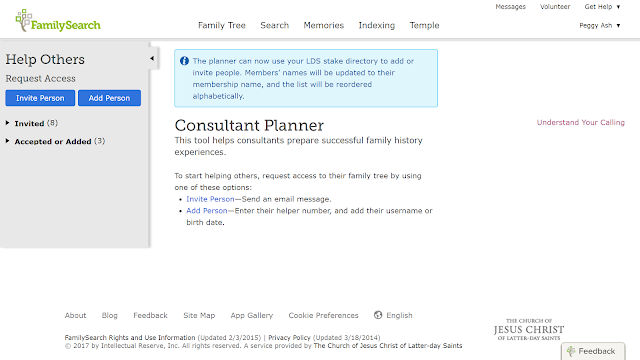Click the Invite Person button
640x360 pixels.
[x=40, y=98]
